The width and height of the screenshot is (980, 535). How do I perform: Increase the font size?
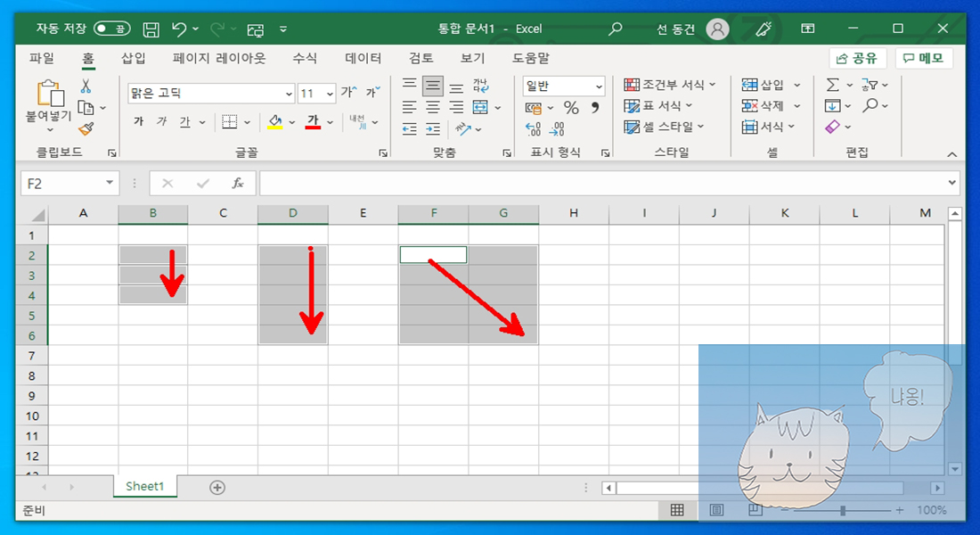(348, 93)
